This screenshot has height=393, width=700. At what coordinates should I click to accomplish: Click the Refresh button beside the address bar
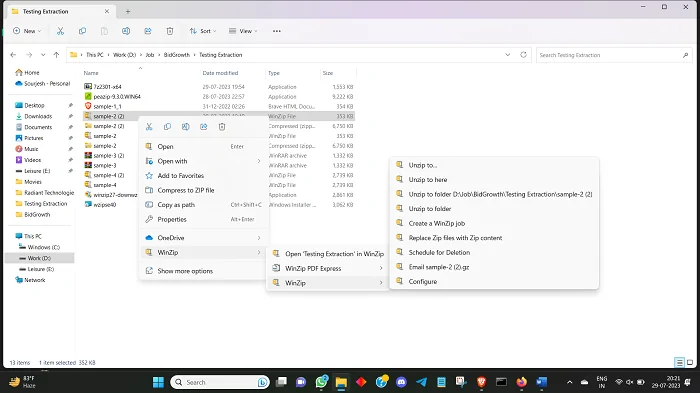pos(523,55)
